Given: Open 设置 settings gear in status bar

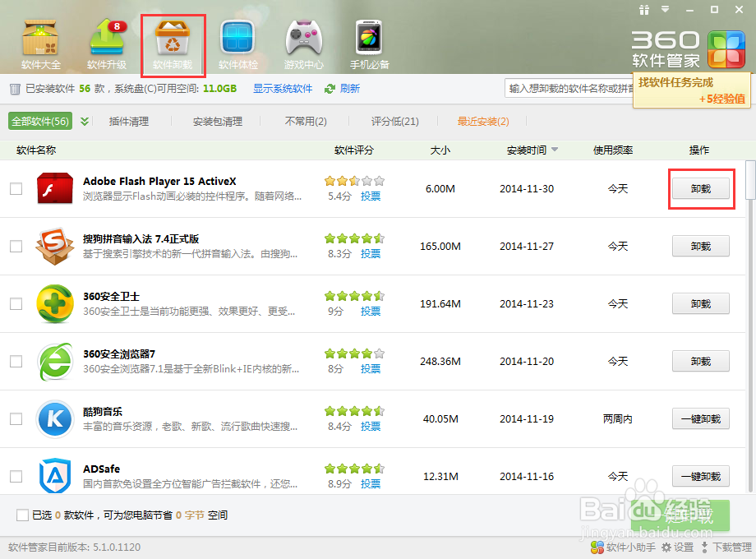Looking at the screenshot, I should click(x=677, y=547).
